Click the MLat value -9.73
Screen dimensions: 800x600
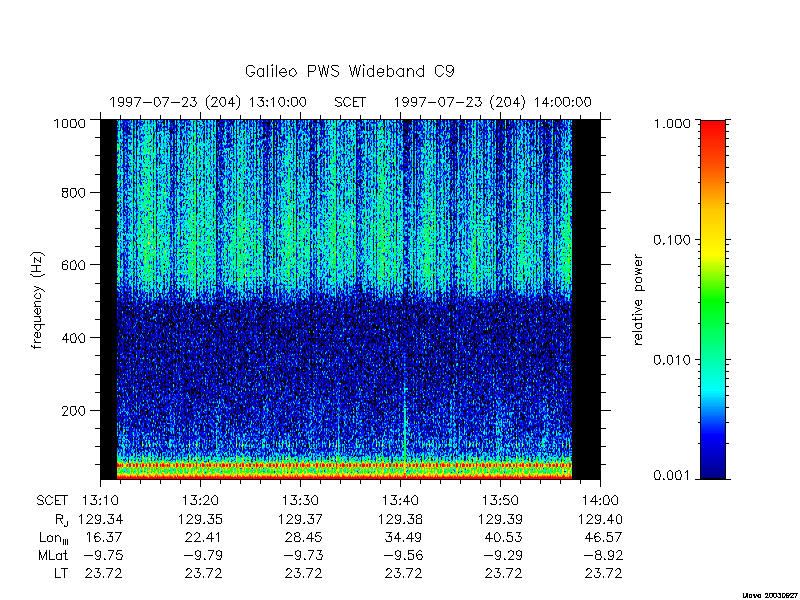(302, 555)
